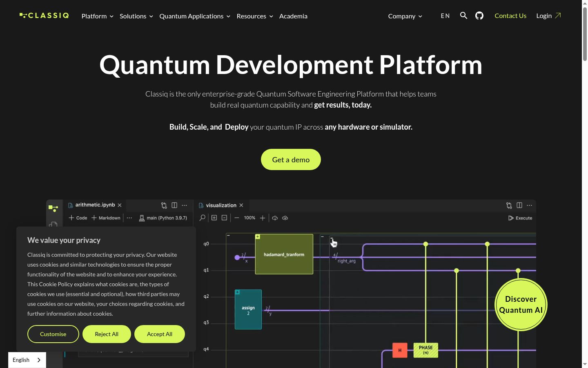This screenshot has width=588, height=368.
Task: Close the visualization tab
Action: coord(241,205)
